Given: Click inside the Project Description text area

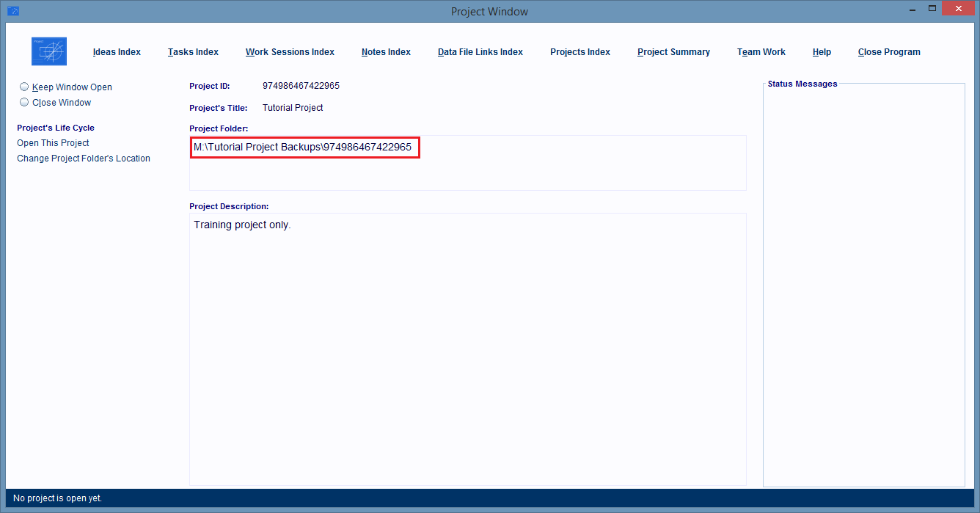Looking at the screenshot, I should click(468, 349).
